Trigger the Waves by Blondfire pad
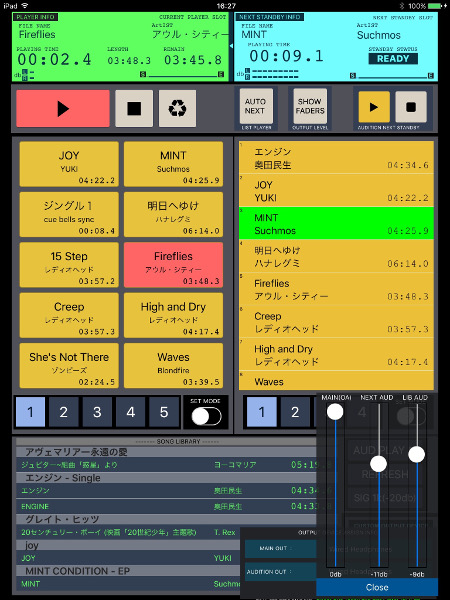 173,365
